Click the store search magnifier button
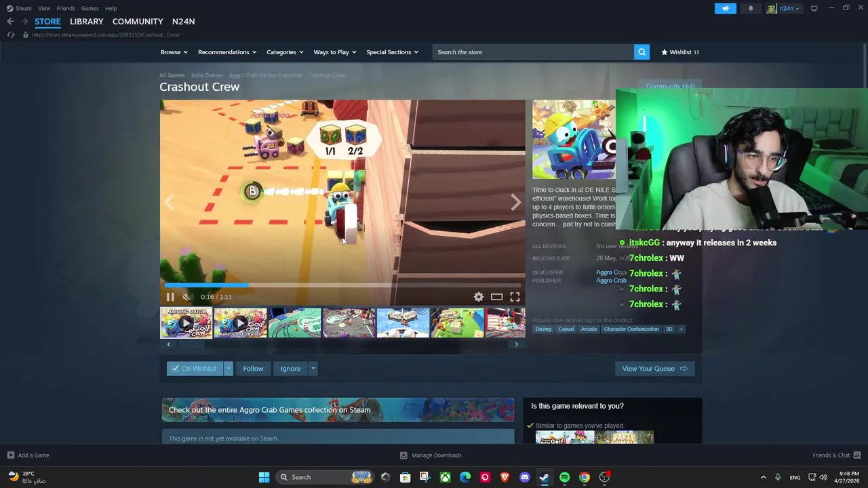Viewport: 868px width, 488px height. coord(642,52)
